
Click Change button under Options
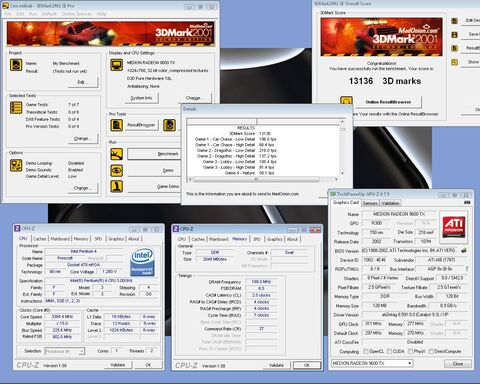coord(83,188)
